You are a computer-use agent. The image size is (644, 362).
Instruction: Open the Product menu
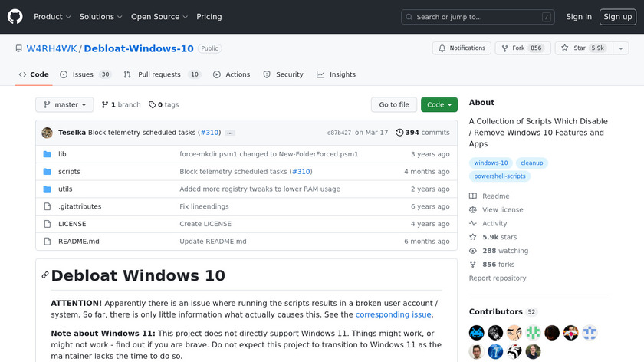52,17
